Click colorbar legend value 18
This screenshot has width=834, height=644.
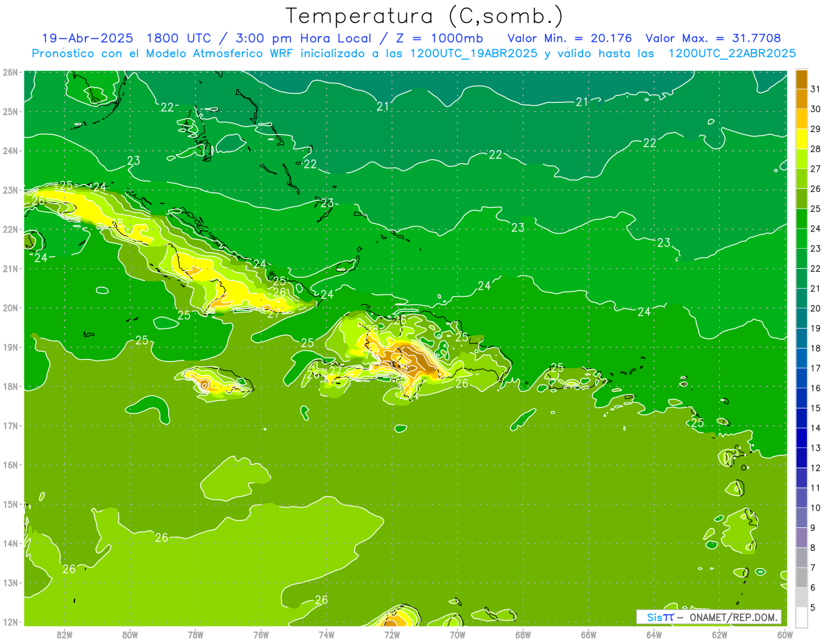815,348
